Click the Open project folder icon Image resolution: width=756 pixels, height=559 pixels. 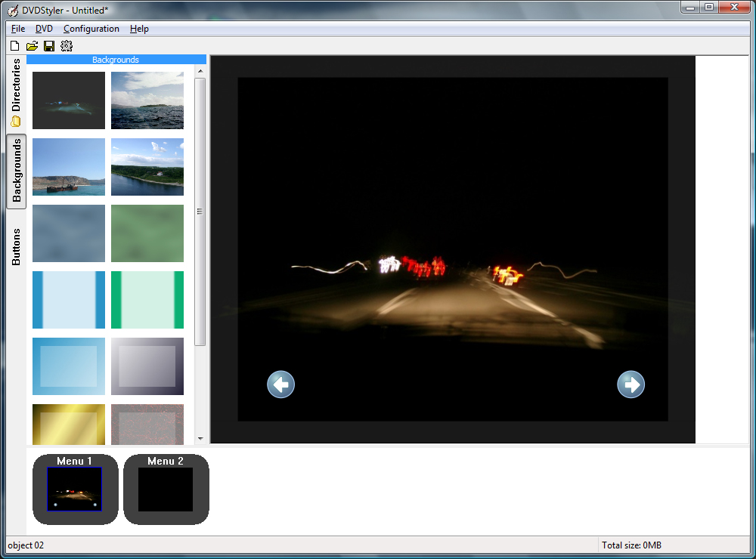point(32,46)
